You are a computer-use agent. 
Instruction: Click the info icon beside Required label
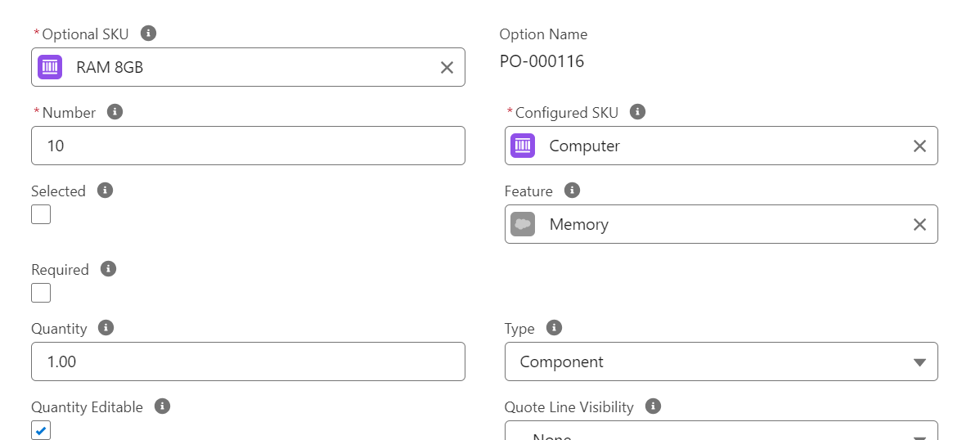click(x=108, y=269)
